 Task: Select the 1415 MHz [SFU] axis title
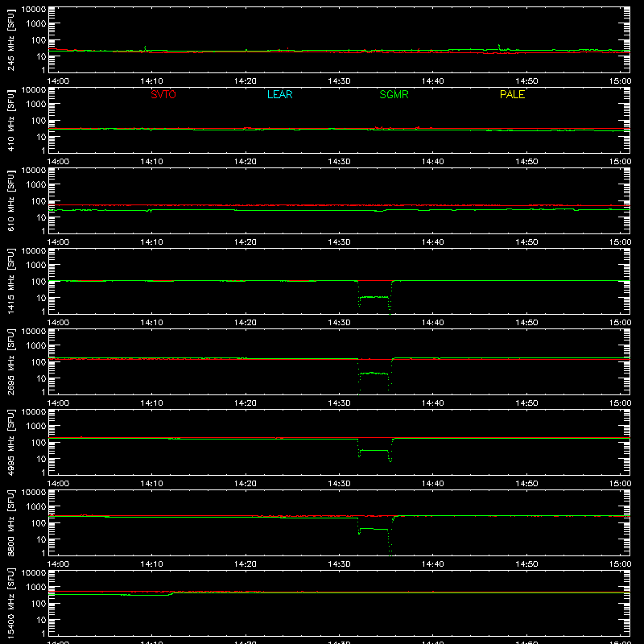[11, 282]
